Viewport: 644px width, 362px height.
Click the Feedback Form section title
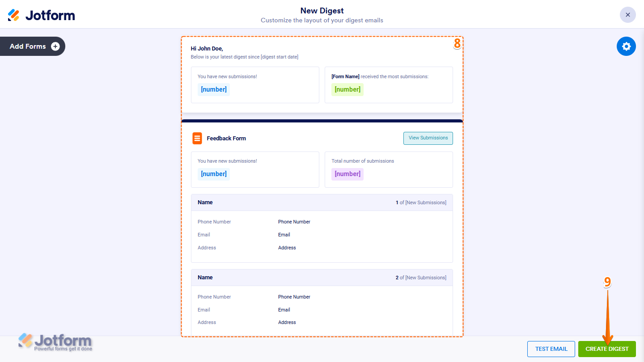tap(226, 138)
